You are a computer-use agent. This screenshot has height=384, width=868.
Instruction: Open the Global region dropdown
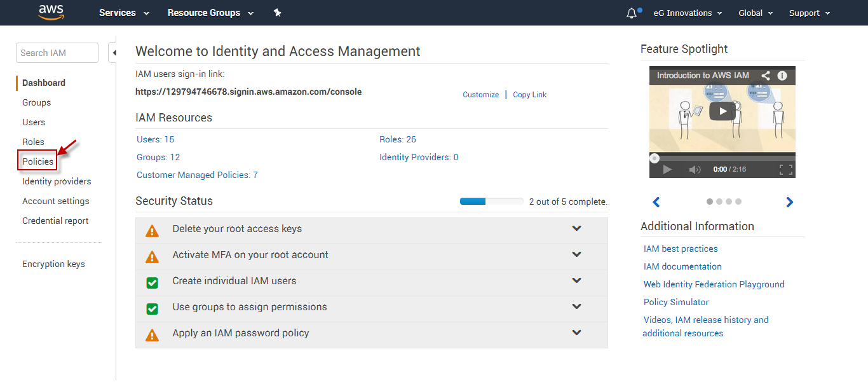756,13
